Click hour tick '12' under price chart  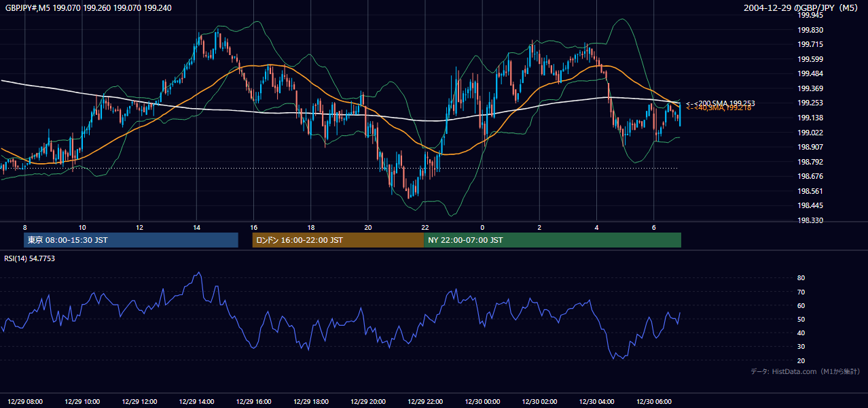click(139, 227)
